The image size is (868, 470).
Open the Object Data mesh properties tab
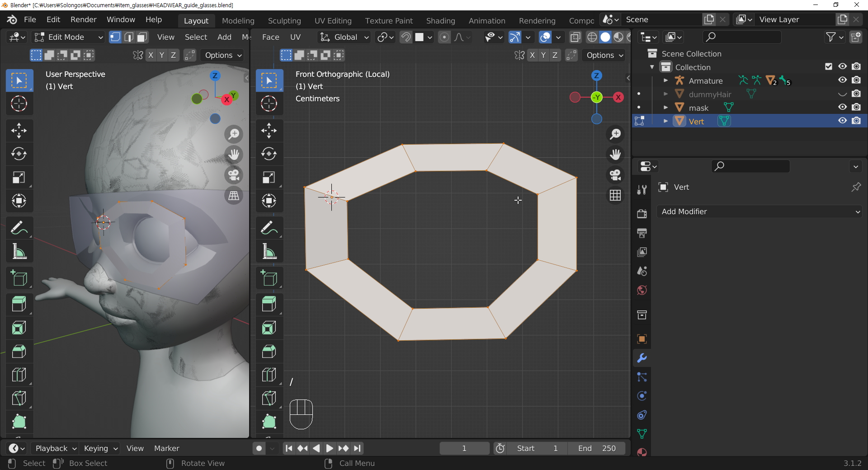pyautogui.click(x=642, y=434)
